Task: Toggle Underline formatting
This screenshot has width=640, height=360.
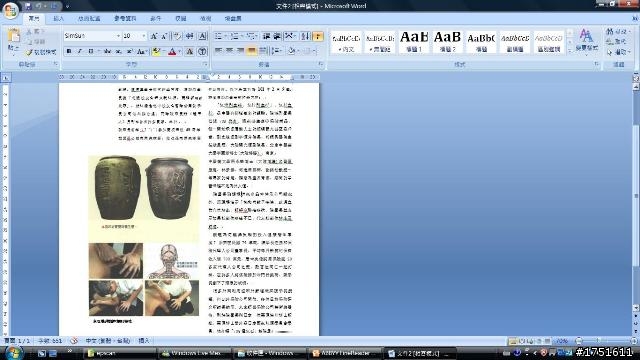Action: [91, 51]
